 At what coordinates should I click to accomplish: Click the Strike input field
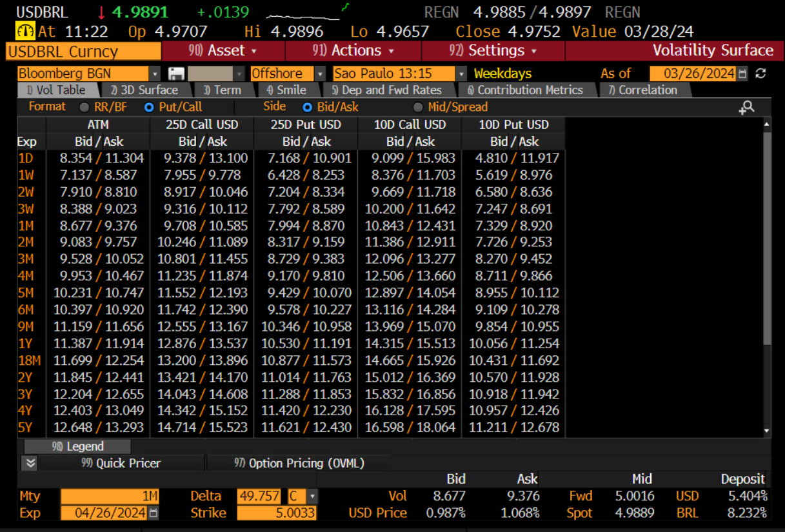click(277, 513)
